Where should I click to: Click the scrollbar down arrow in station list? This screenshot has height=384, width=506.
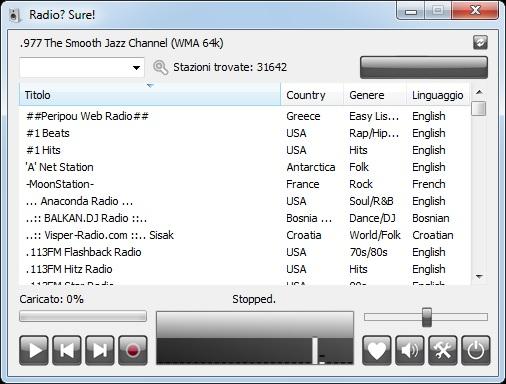[x=479, y=276]
